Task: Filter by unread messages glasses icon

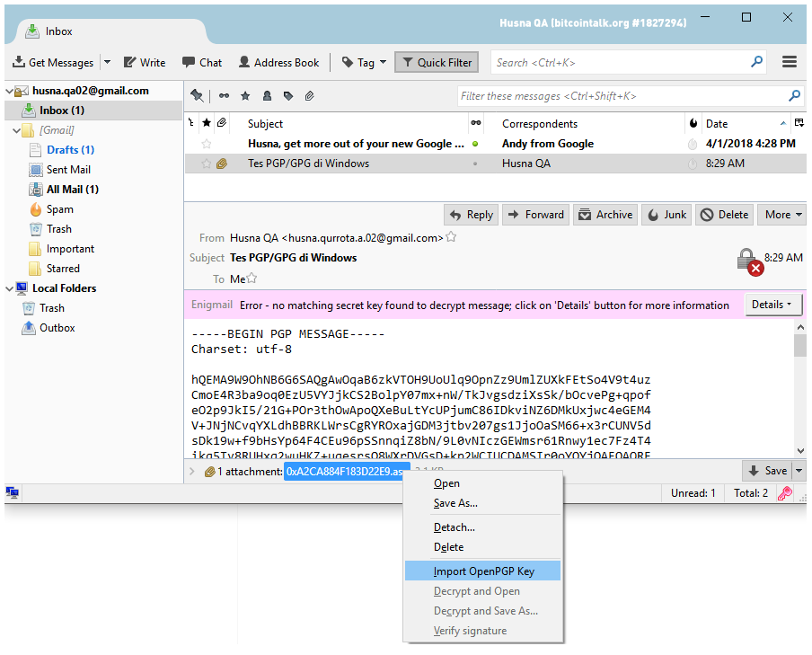Action: pyautogui.click(x=224, y=95)
